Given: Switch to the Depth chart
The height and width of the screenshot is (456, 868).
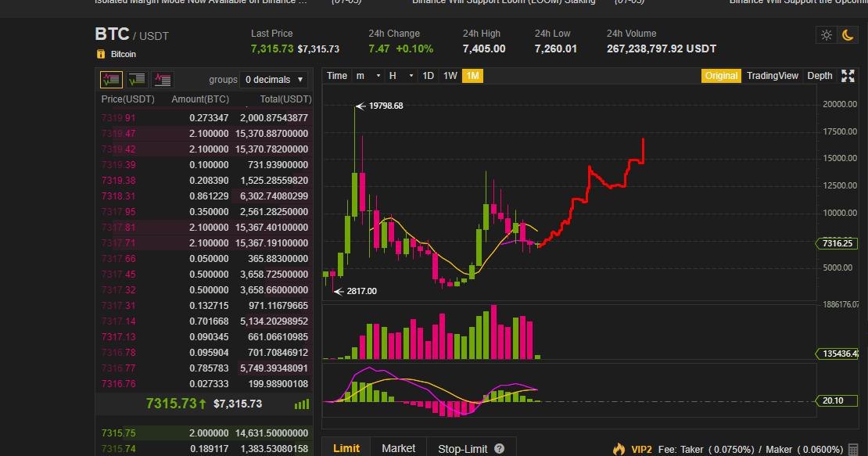Looking at the screenshot, I should [820, 76].
